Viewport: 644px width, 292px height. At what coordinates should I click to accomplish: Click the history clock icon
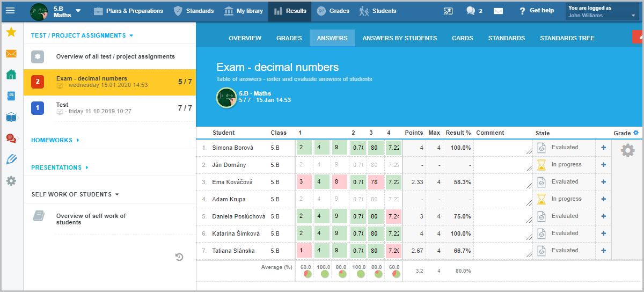tap(179, 257)
